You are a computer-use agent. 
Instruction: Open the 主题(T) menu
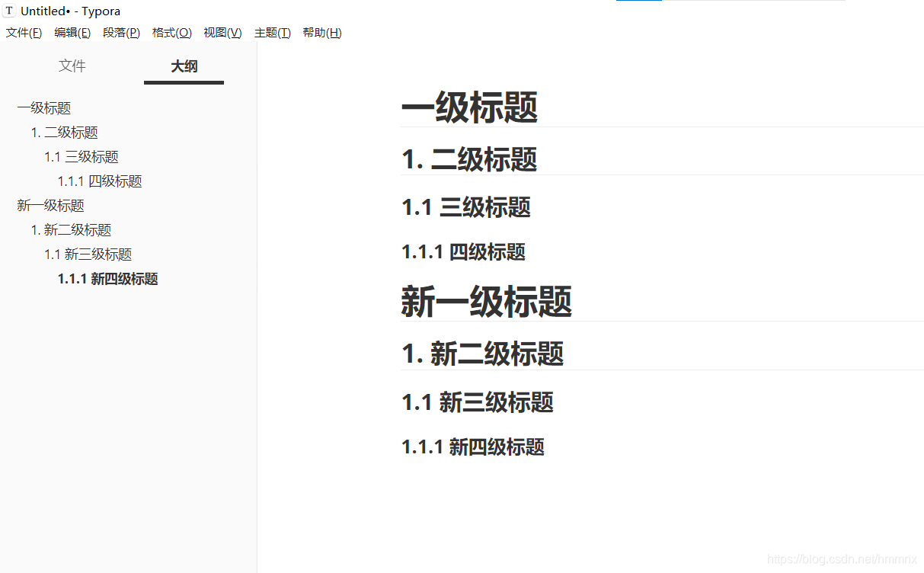pos(273,32)
